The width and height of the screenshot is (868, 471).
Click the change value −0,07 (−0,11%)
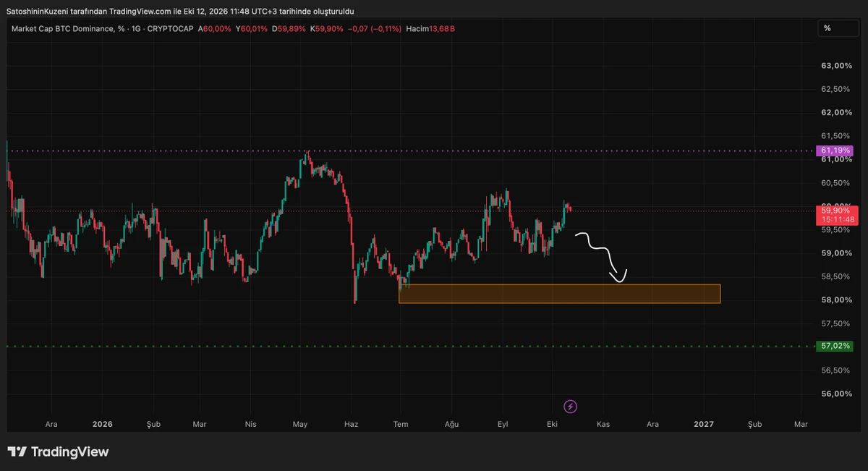[x=375, y=29]
